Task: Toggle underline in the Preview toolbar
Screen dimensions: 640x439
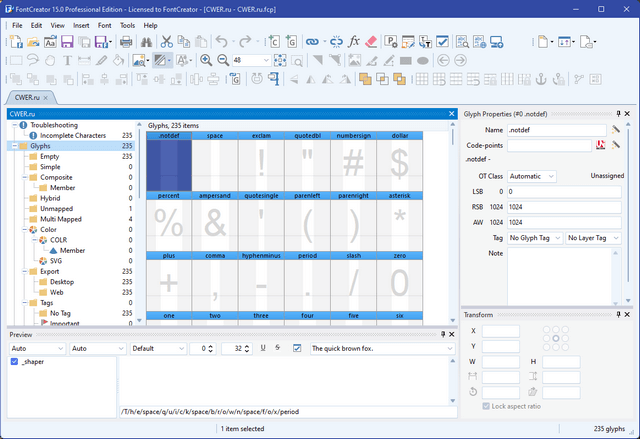Action: (263, 348)
